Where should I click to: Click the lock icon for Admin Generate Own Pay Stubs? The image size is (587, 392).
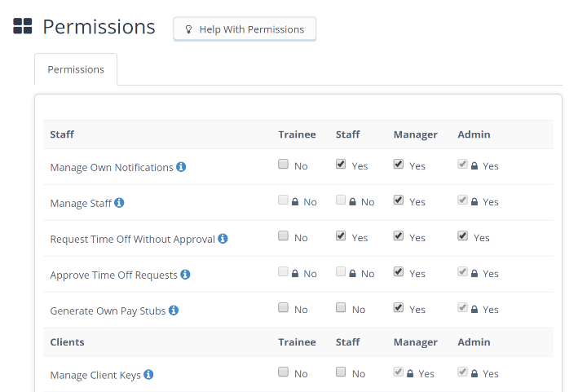point(474,310)
